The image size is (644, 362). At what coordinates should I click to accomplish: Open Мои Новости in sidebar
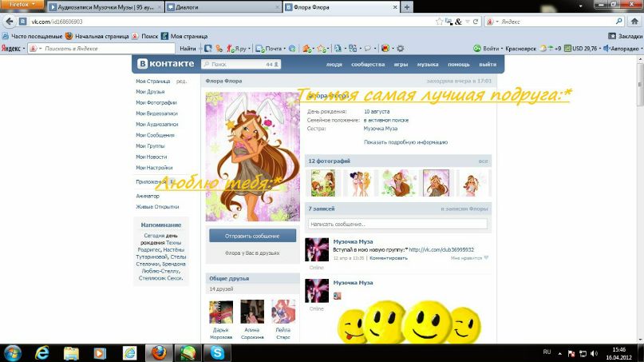click(151, 157)
